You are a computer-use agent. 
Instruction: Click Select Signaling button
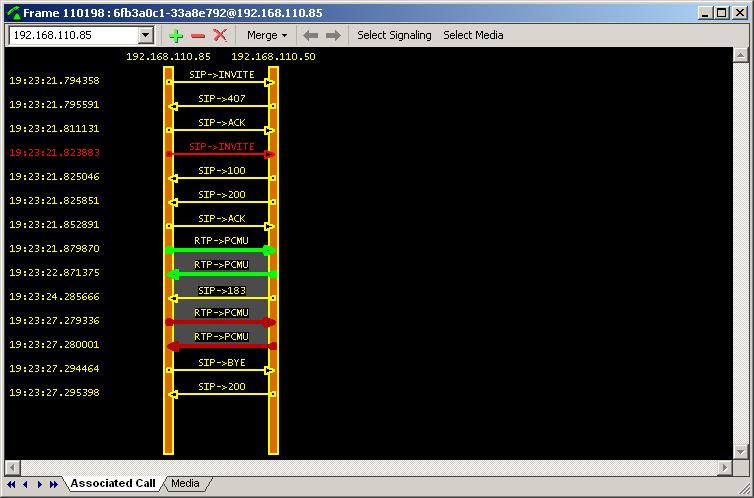coord(394,35)
